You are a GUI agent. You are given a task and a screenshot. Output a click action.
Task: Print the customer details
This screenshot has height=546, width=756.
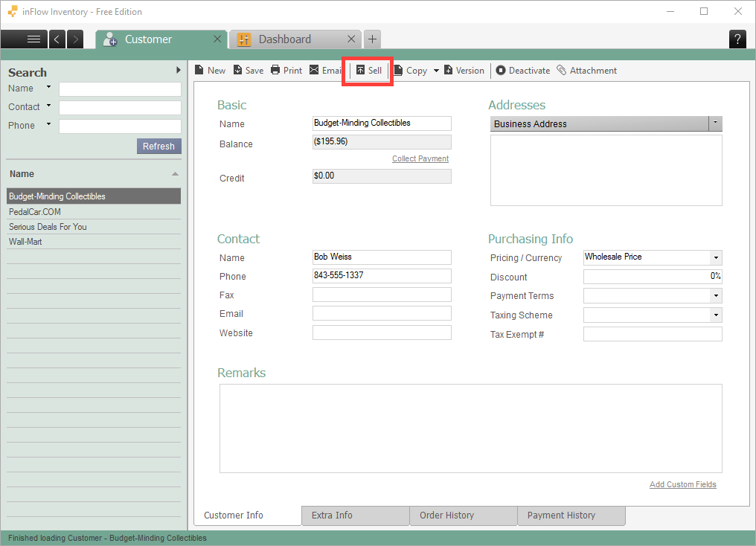coord(286,71)
